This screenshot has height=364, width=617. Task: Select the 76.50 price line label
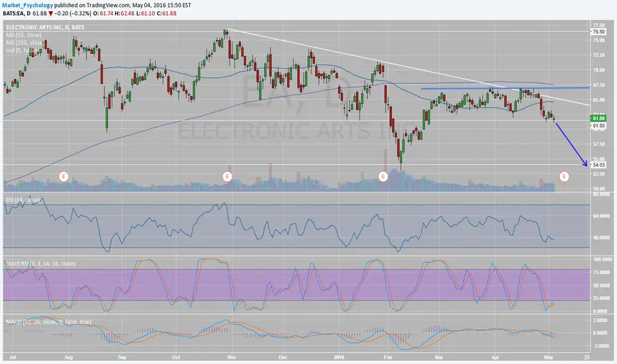coord(598,32)
